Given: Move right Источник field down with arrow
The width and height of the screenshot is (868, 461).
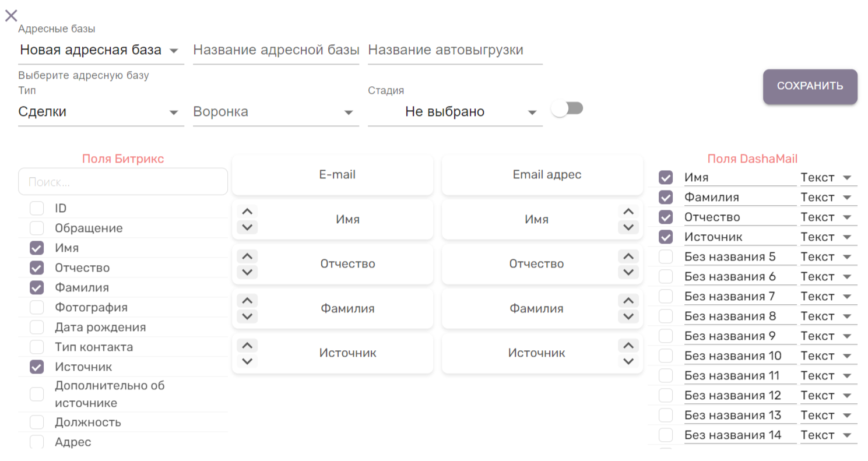Looking at the screenshot, I should (627, 361).
